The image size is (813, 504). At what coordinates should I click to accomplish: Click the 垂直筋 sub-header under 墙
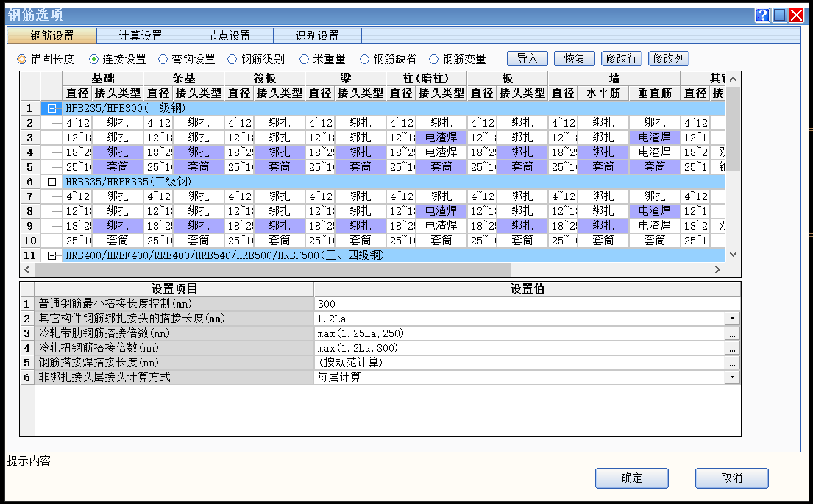coord(654,93)
